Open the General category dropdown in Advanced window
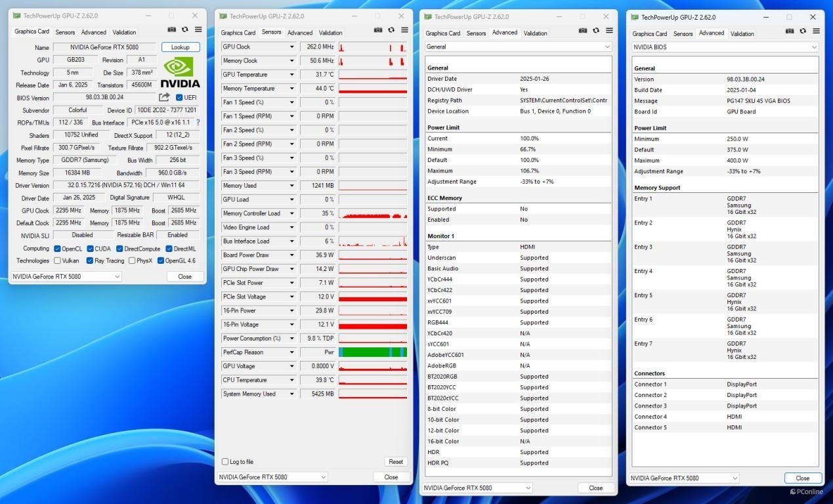Screen dimensions: 833x504 pyautogui.click(x=607, y=47)
